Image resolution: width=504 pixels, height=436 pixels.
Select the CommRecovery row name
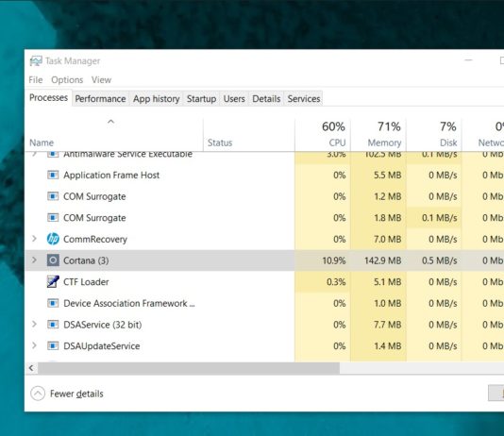pos(95,239)
